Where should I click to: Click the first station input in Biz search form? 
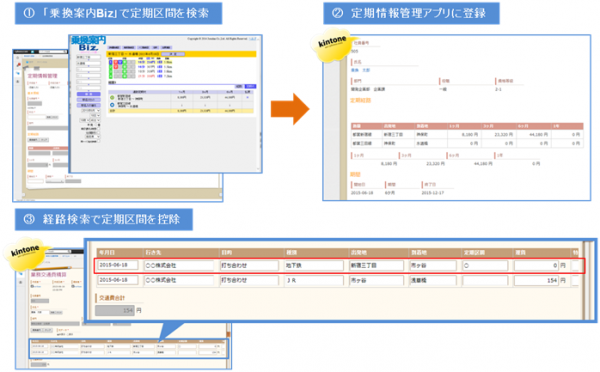(x=88, y=57)
